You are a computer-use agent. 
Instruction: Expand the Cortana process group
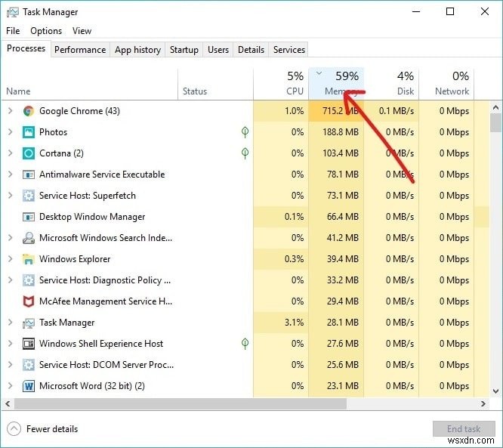(11, 153)
